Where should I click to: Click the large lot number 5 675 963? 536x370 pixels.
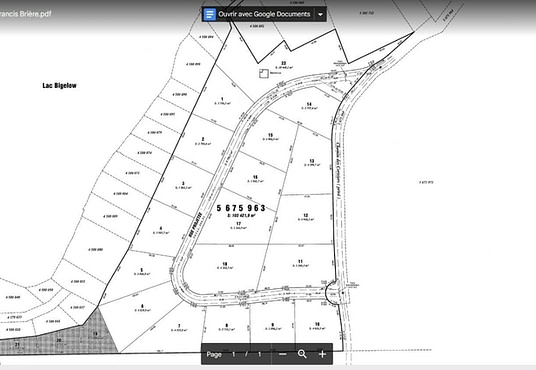[241, 208]
